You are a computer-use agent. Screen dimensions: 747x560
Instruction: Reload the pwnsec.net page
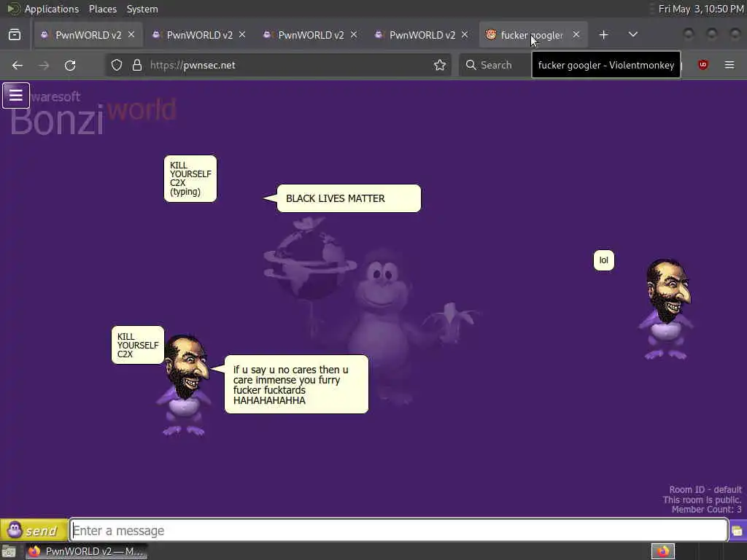(x=70, y=65)
